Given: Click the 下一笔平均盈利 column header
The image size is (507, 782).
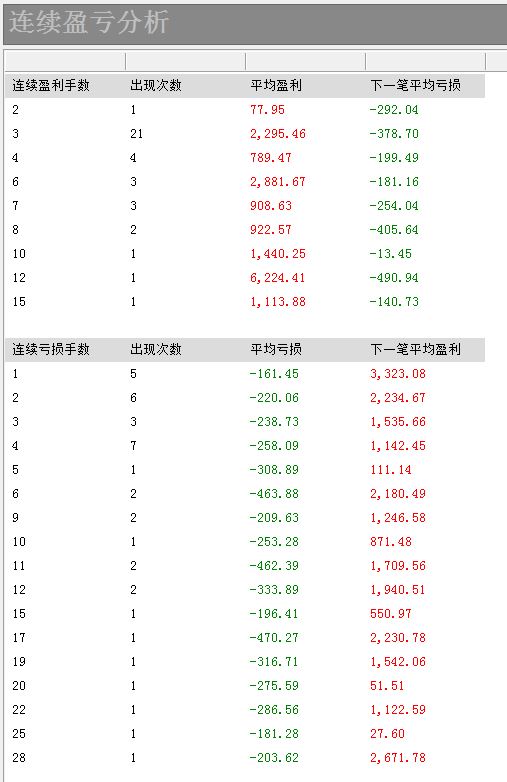Looking at the screenshot, I should [415, 349].
